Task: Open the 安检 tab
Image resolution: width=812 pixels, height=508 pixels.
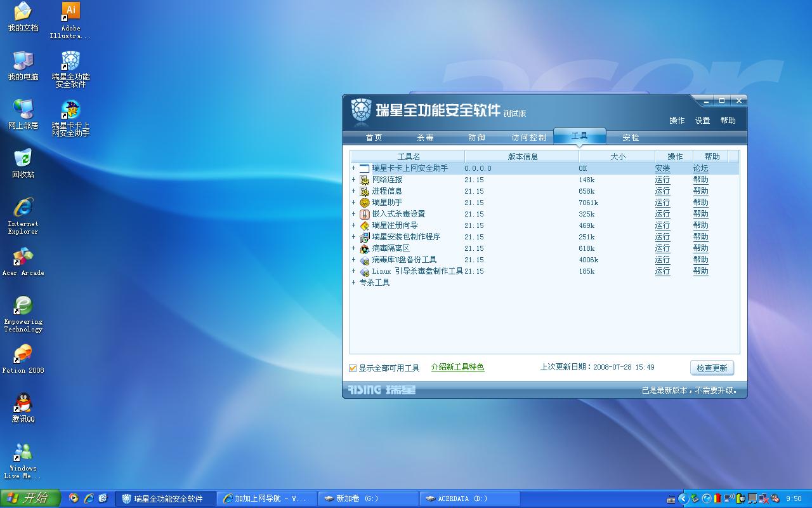Action: [631, 138]
